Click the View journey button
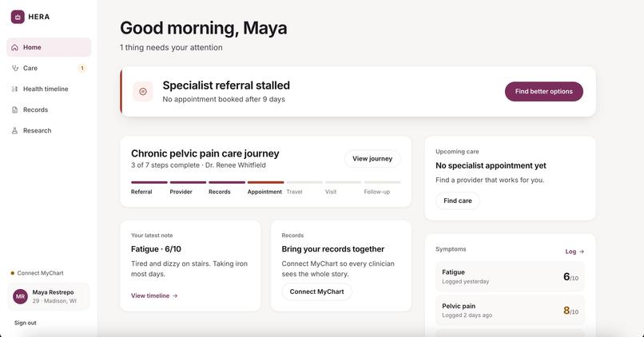The image size is (644, 337). [x=372, y=159]
